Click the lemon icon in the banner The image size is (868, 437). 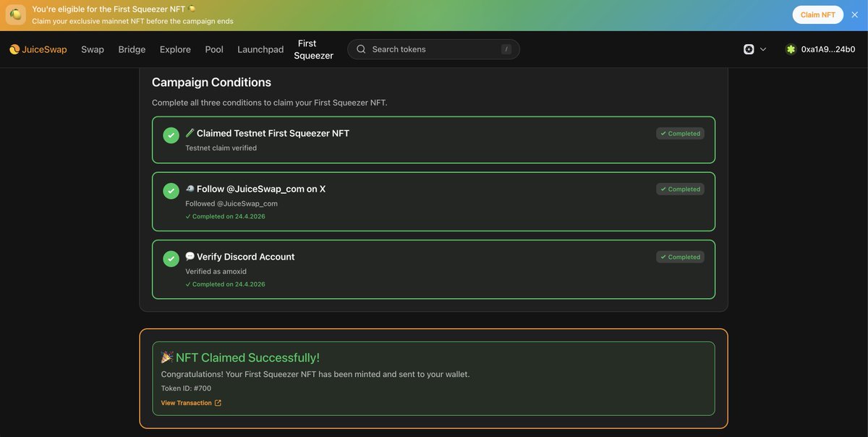pos(16,15)
